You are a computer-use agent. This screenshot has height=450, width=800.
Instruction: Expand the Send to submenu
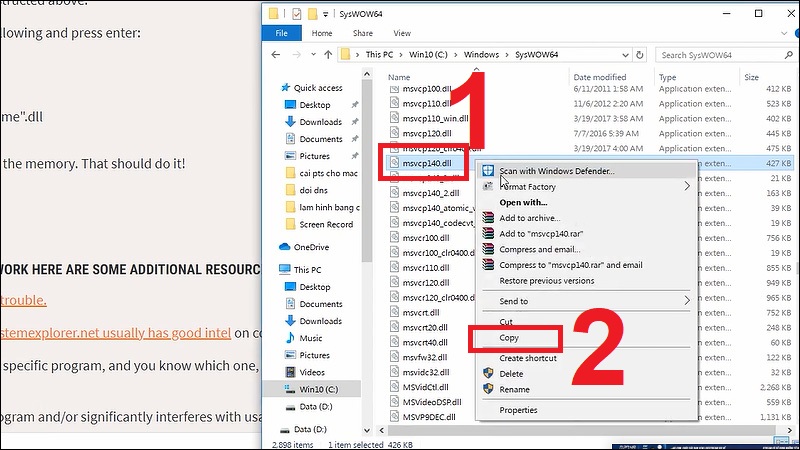tap(687, 301)
